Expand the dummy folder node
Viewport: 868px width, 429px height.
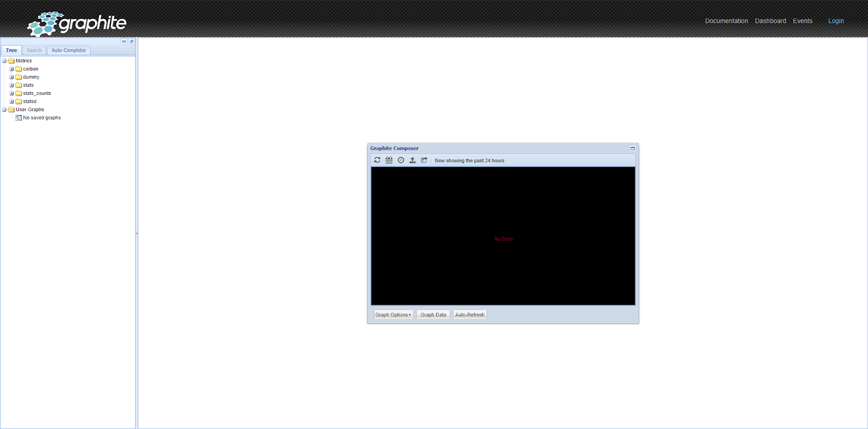tap(11, 77)
